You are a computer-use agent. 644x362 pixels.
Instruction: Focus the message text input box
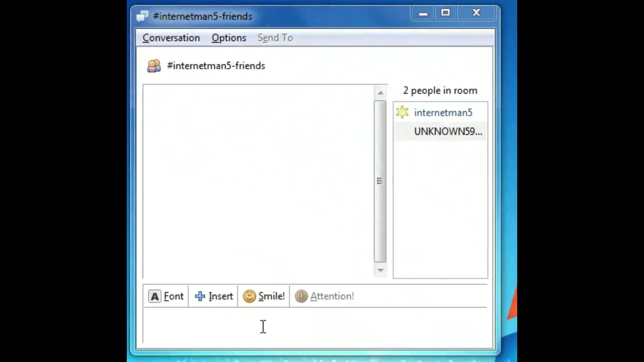click(x=314, y=327)
